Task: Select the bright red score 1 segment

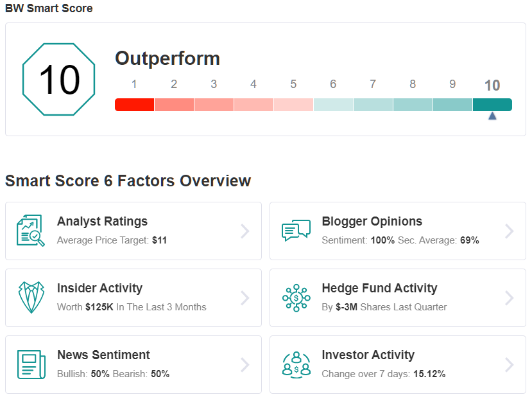Action: click(134, 105)
